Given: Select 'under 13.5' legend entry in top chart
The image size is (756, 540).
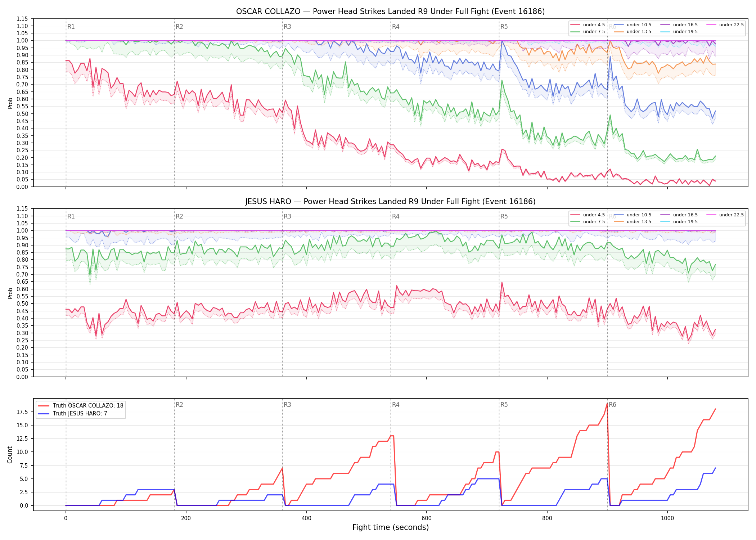Looking at the screenshot, I should click(633, 32).
